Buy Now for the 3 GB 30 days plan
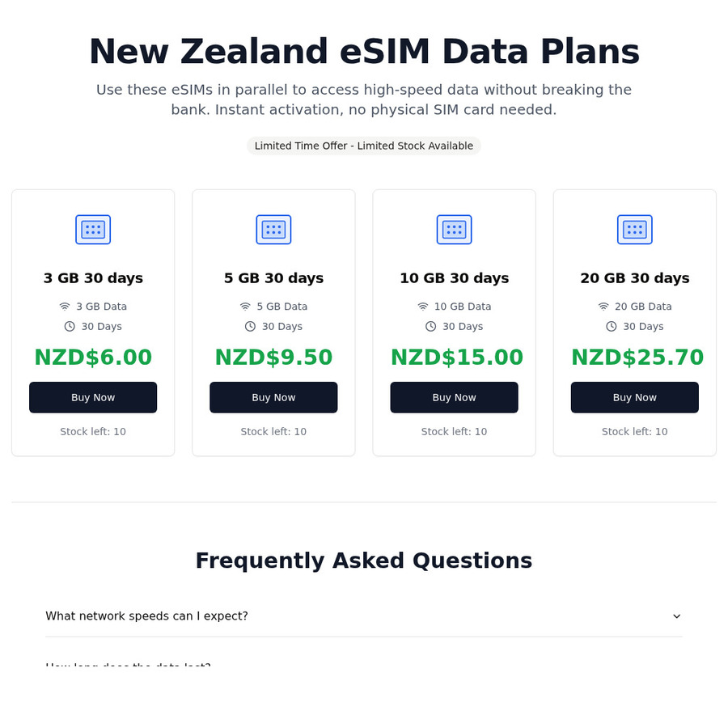The height and width of the screenshot is (728, 728). [93, 397]
